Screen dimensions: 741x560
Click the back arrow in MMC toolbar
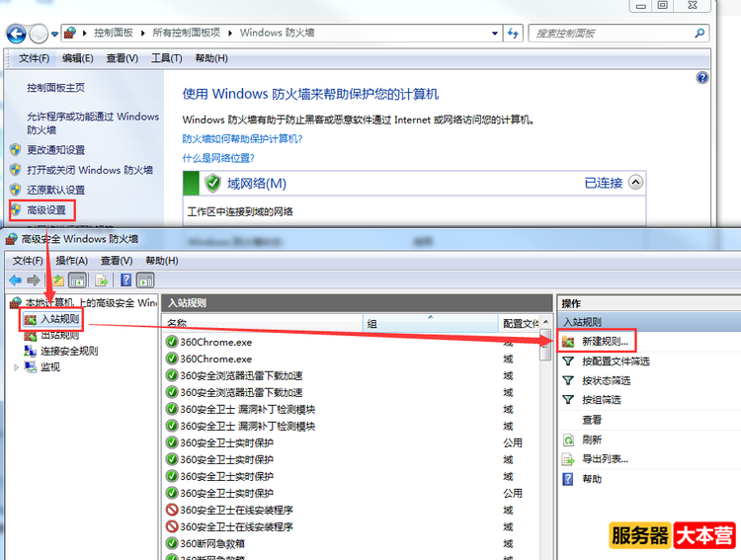pyautogui.click(x=15, y=280)
